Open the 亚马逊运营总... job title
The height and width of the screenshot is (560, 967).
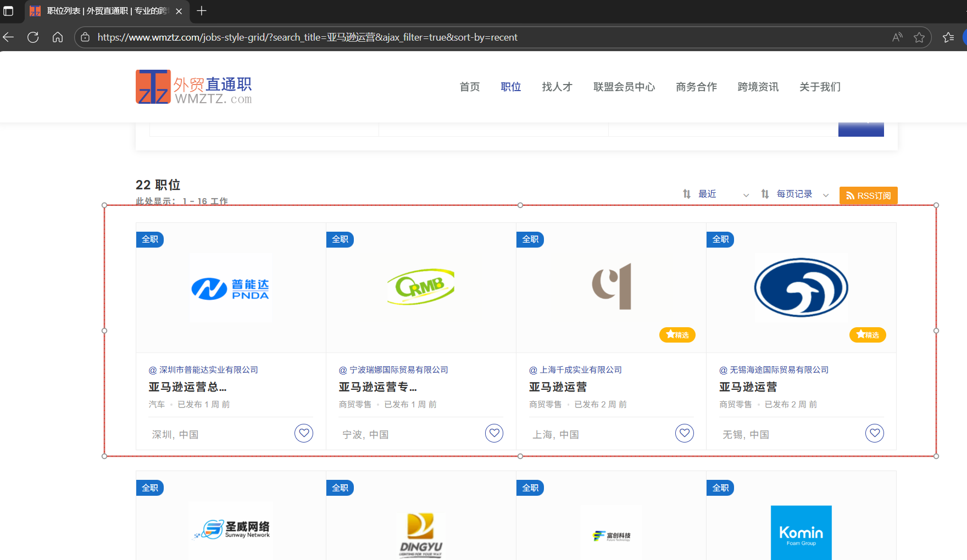click(x=187, y=387)
